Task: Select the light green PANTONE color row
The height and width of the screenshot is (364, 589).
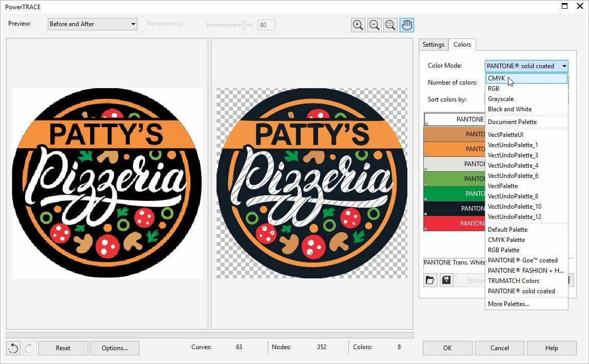Action: [x=455, y=178]
